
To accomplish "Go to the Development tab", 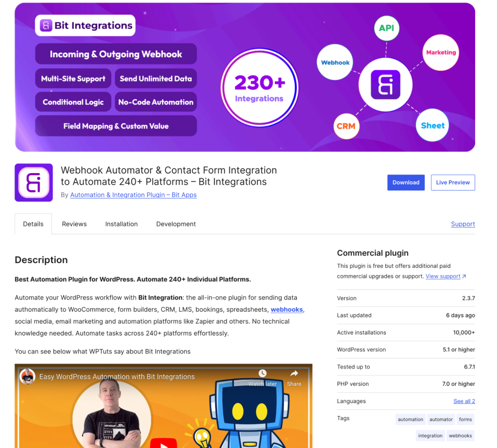I will (176, 224).
